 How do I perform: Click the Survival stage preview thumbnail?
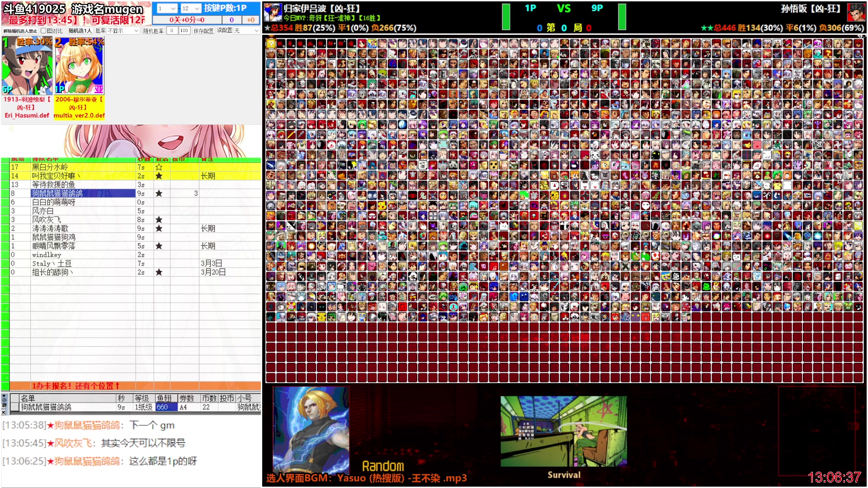(564, 432)
